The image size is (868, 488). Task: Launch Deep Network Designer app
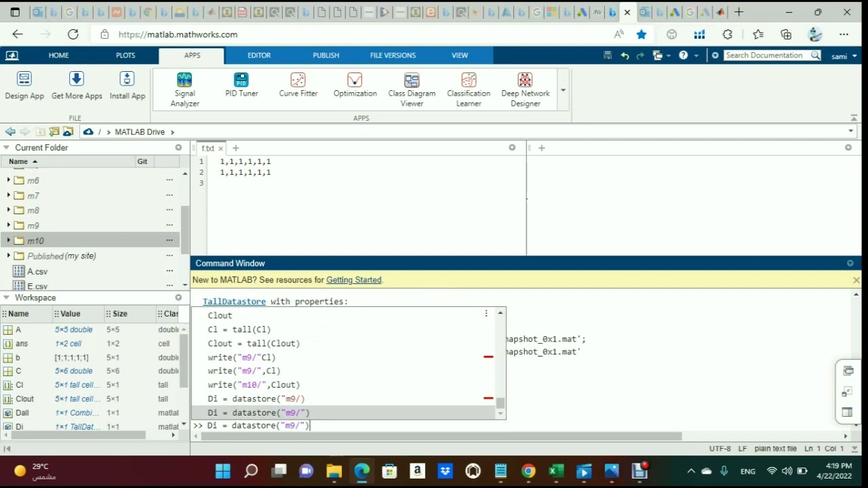tap(526, 89)
